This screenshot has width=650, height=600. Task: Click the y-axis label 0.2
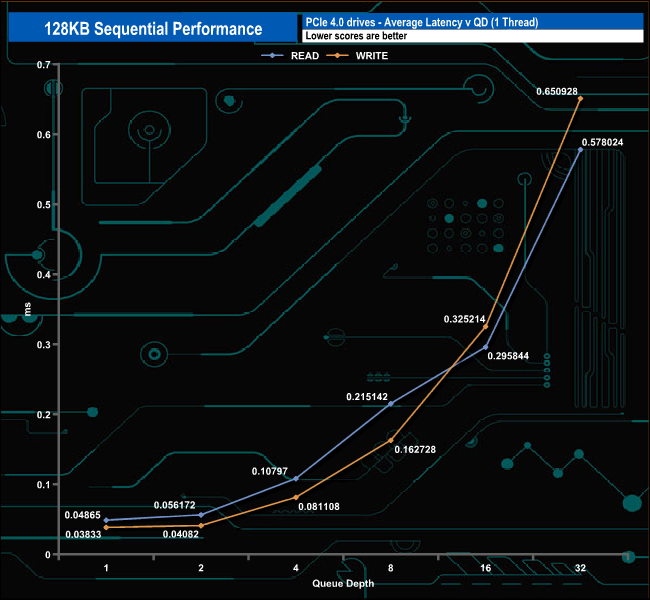(44, 415)
